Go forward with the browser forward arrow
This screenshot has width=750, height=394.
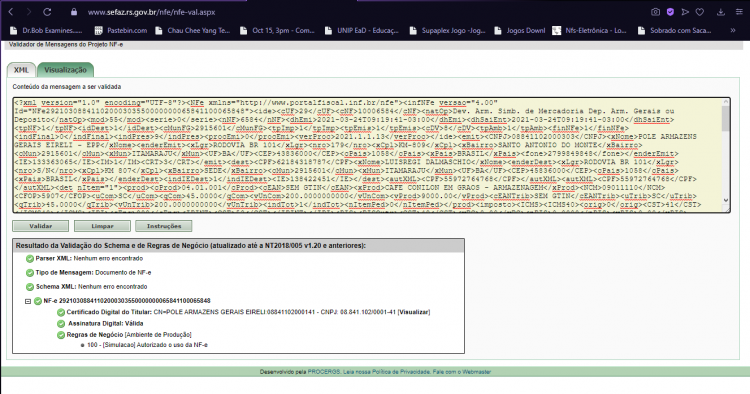[29, 12]
